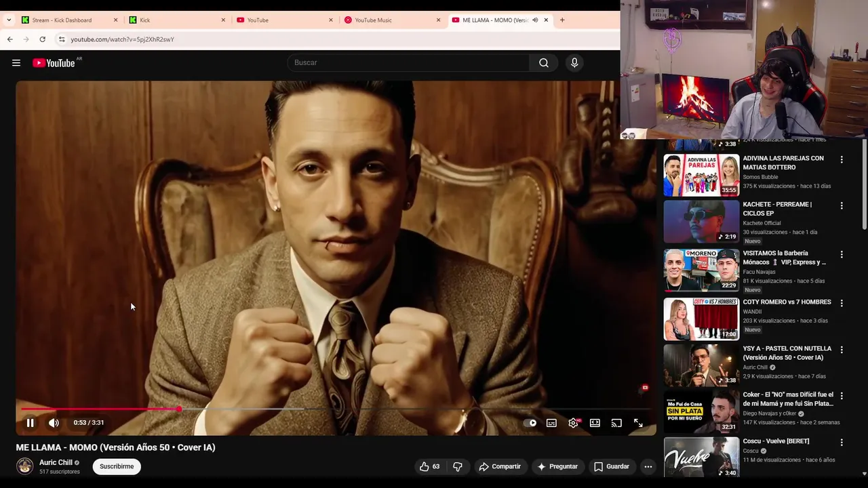The image size is (868, 488).
Task: Open KACHETE - PERREAME video thumbnail
Action: click(701, 222)
